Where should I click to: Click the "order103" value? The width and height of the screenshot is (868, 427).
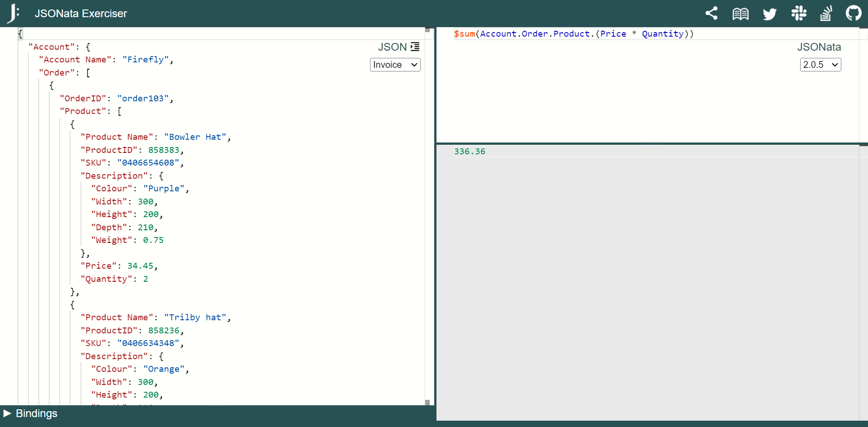[x=143, y=99]
